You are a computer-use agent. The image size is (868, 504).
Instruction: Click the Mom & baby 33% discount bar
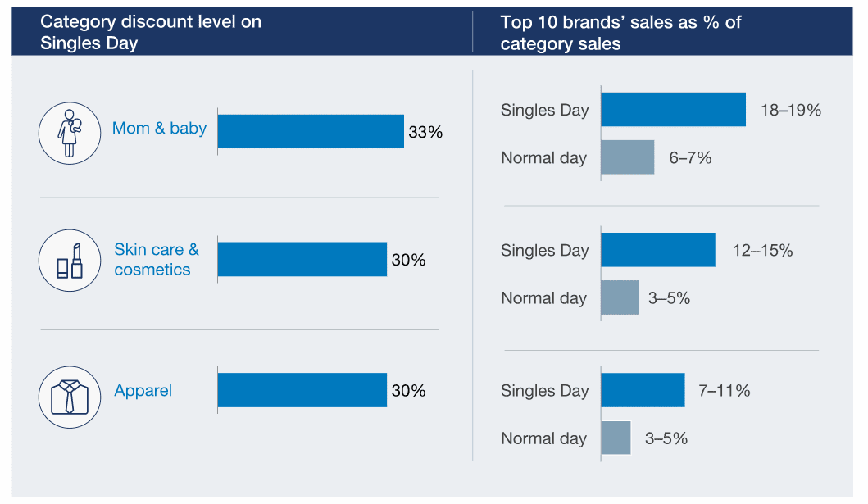(311, 131)
